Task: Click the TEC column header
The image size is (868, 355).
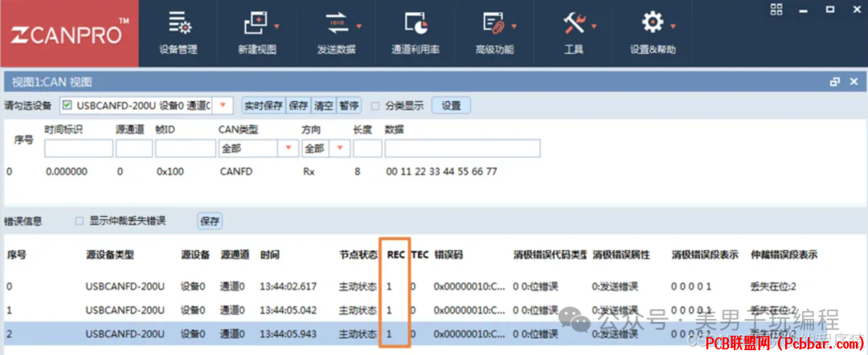Action: coord(420,255)
